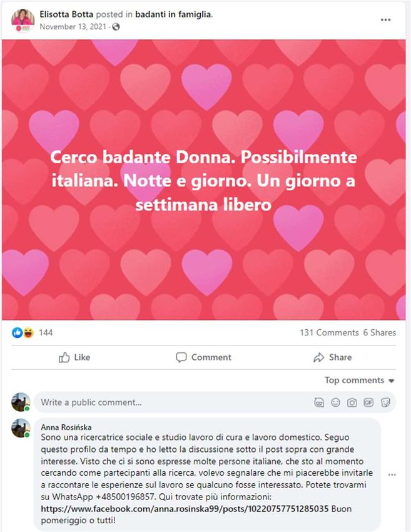Open the badanti in famiglia group
411x532 pixels.
[173, 14]
